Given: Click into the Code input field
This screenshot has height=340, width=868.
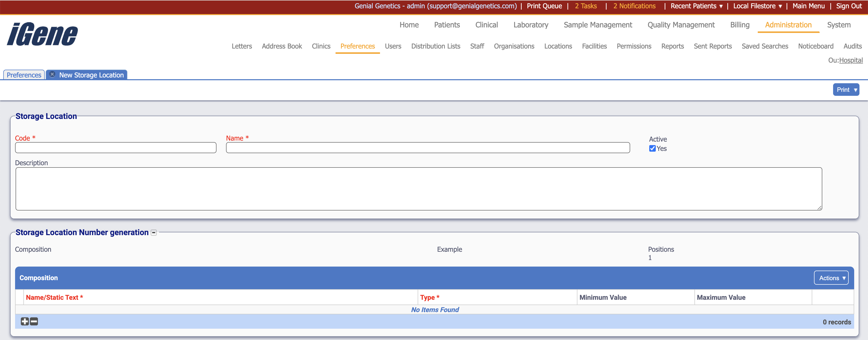Looking at the screenshot, I should [116, 148].
